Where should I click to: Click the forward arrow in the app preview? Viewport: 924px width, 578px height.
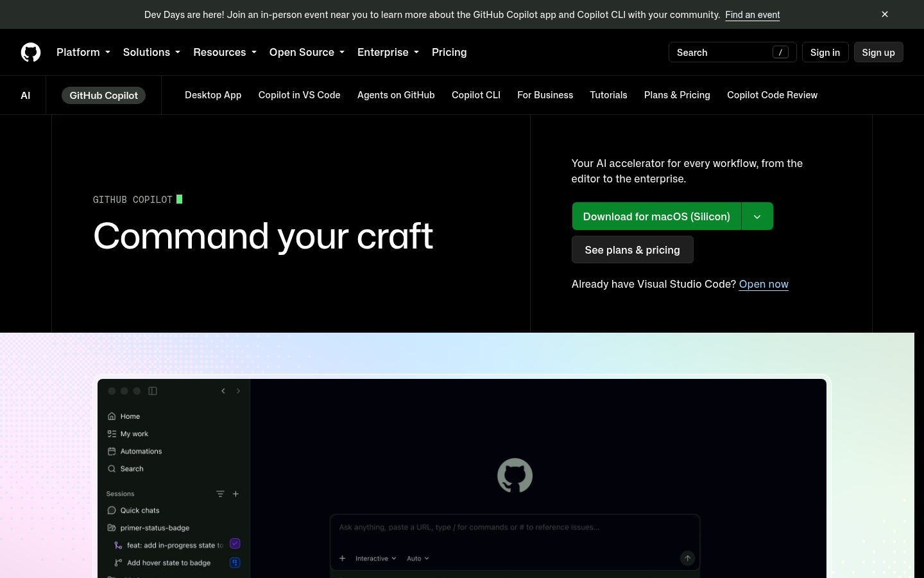click(x=238, y=390)
